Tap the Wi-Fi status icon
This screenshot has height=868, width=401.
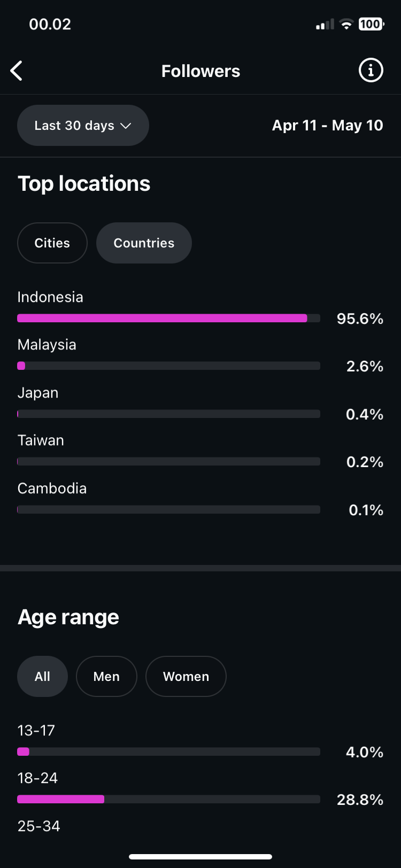346,24
